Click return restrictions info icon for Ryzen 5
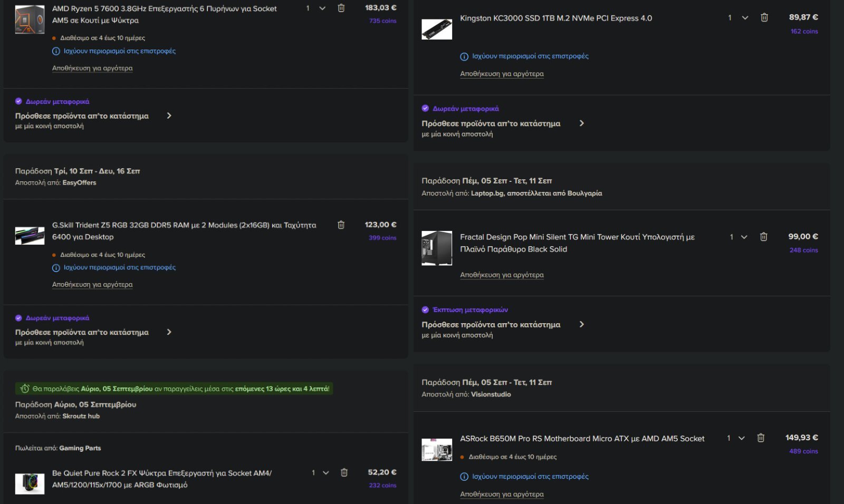844x504 pixels. 56,51
